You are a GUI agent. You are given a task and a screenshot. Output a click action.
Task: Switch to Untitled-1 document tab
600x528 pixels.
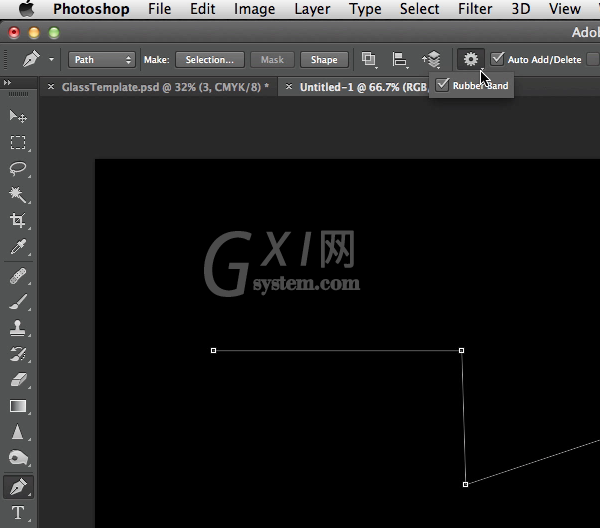(364, 87)
